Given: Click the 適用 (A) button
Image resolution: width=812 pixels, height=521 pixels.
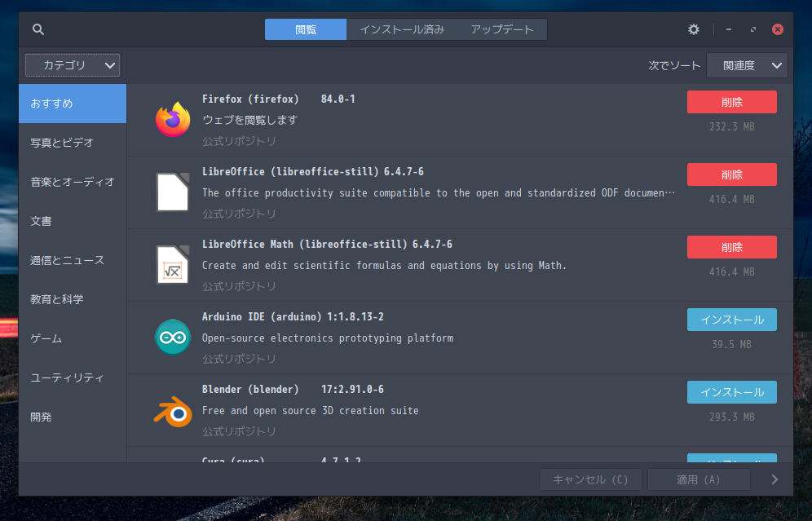Looking at the screenshot, I should (x=699, y=479).
